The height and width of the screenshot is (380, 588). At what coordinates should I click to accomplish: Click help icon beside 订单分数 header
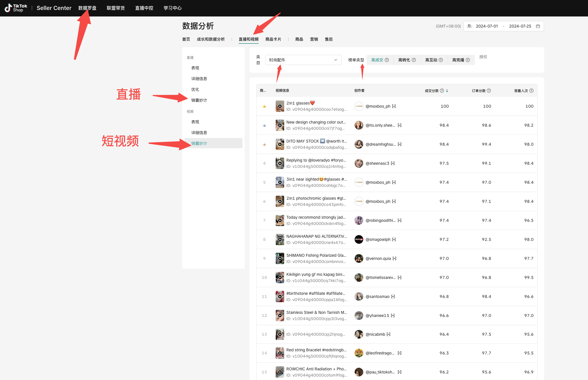(x=489, y=91)
